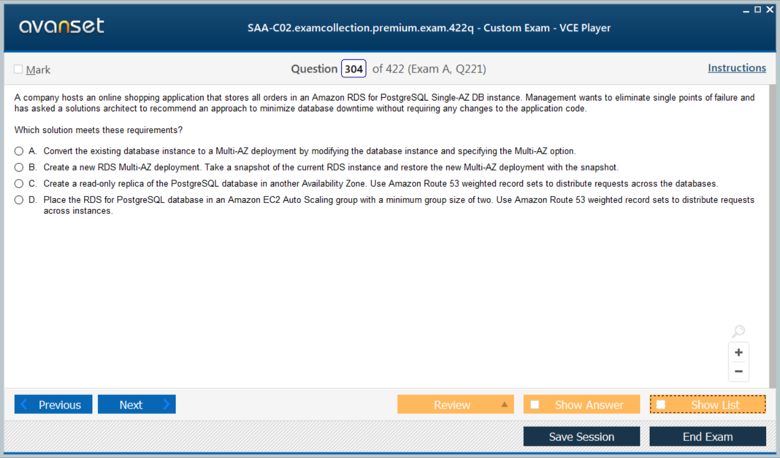
Task: Click End Exam button
Action: tap(708, 437)
